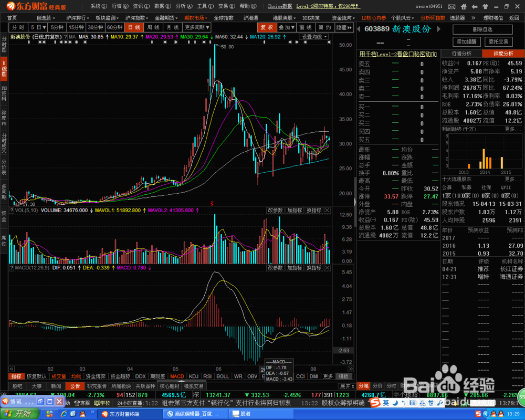Expand the 沪深排行 navigation dropdown
The width and height of the screenshot is (525, 420).
pyautogui.click(x=78, y=18)
